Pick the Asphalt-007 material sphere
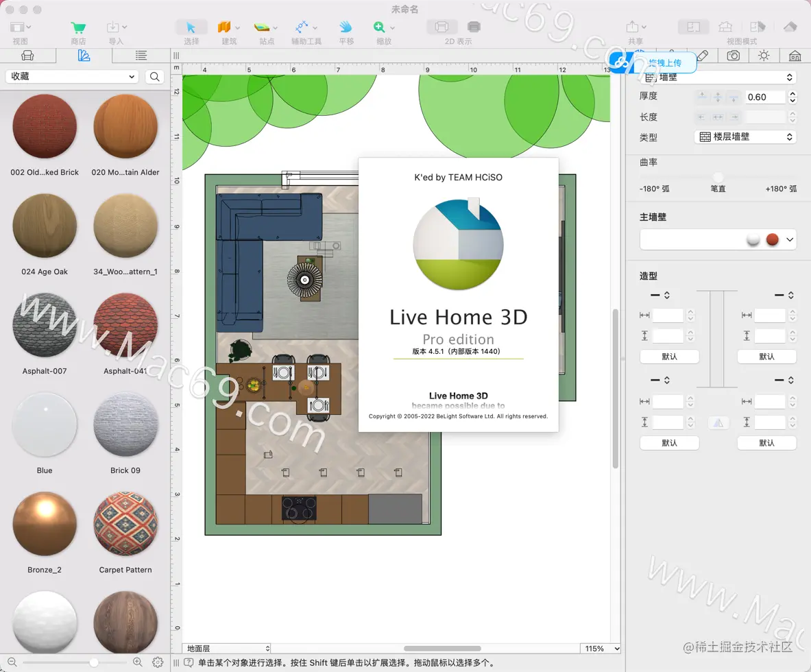The height and width of the screenshot is (672, 811). [45, 326]
